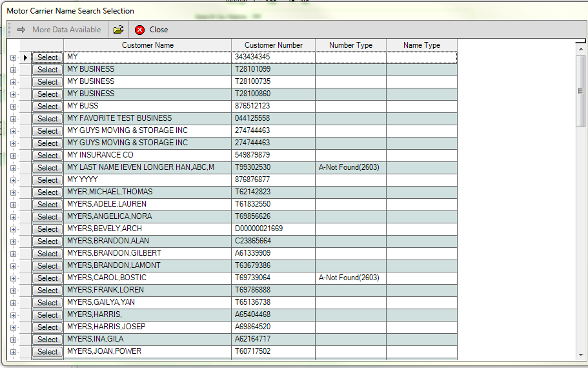
Task: Expand the MYERS,CAROL,BOSTIC row
Action: pyautogui.click(x=13, y=278)
